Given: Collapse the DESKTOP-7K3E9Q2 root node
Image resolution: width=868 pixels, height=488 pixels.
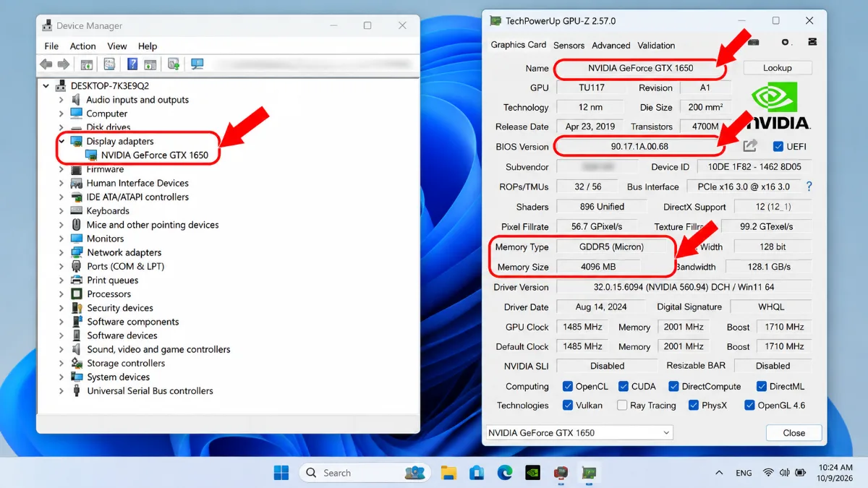Looking at the screenshot, I should click(x=46, y=86).
